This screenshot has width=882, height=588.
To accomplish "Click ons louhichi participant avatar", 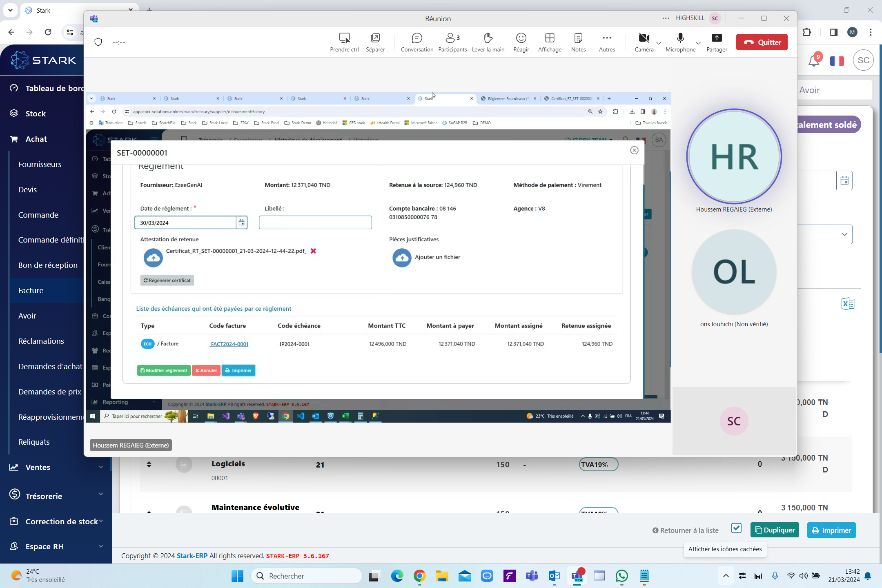I will pyautogui.click(x=734, y=272).
